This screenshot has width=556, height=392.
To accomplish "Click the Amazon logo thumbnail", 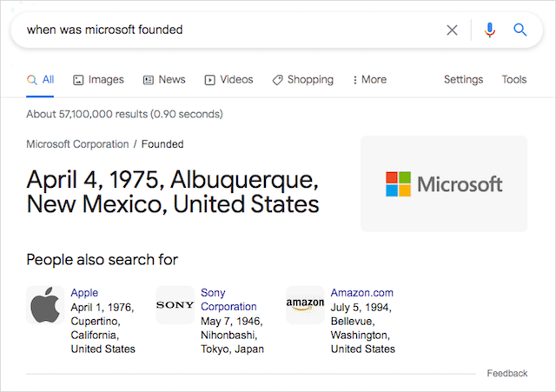I will pyautogui.click(x=305, y=305).
